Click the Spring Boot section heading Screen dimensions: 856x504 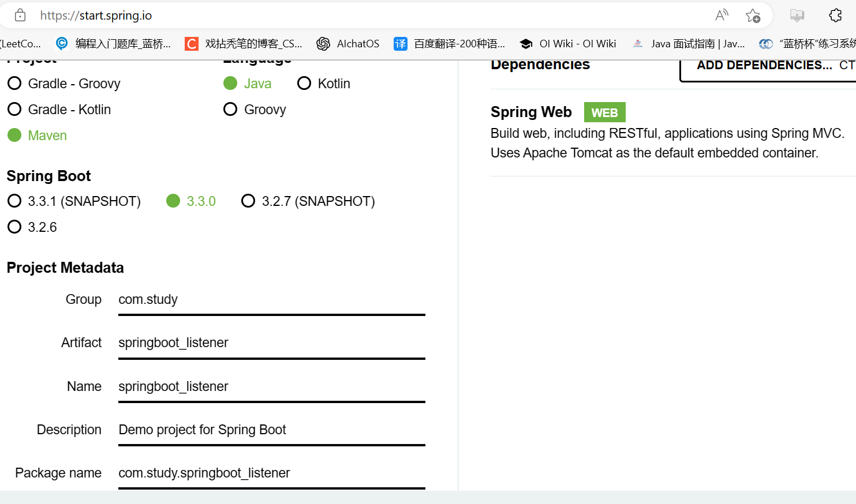pos(48,176)
